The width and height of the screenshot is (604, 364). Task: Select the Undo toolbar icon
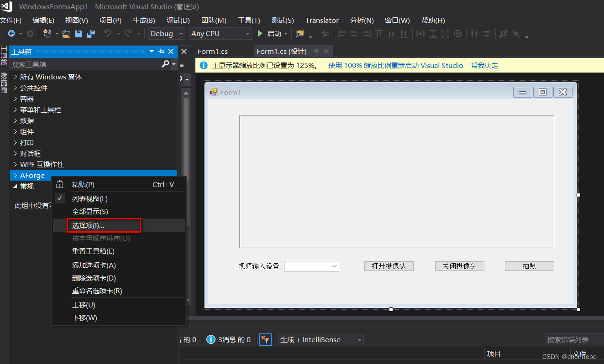click(109, 33)
